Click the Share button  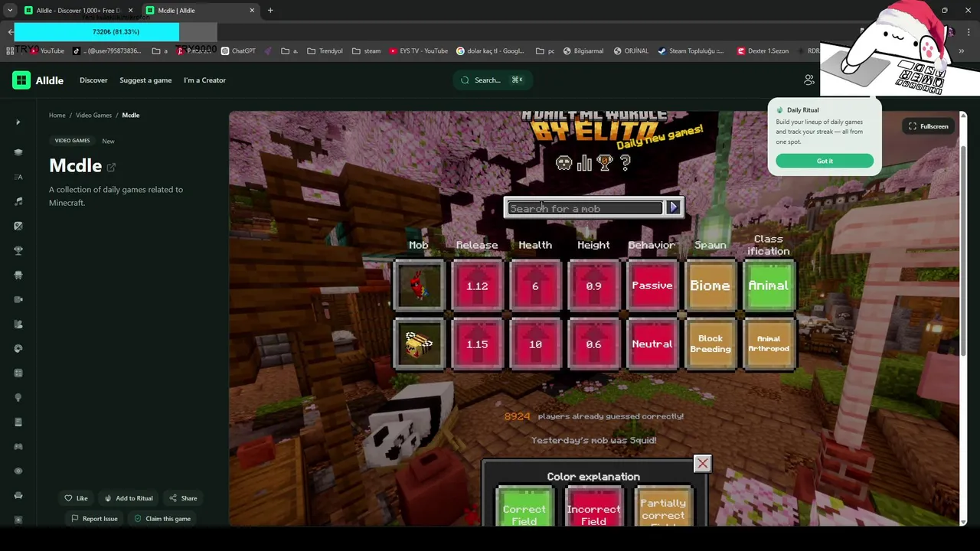tap(183, 498)
